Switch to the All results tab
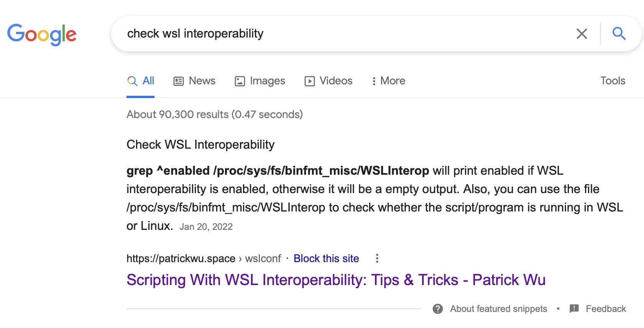The width and height of the screenshot is (644, 328). 141,81
